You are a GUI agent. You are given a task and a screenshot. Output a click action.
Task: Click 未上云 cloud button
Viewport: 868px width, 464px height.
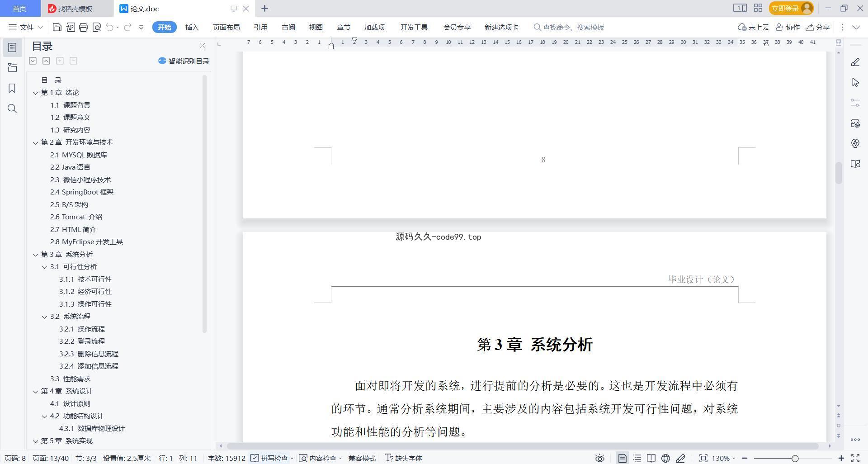pyautogui.click(x=753, y=27)
